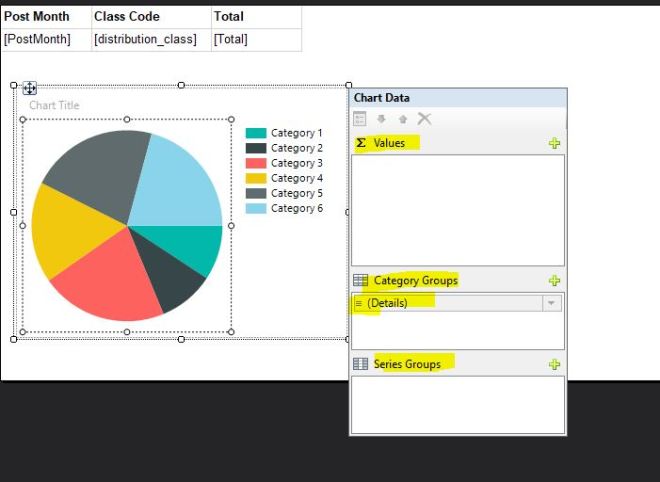
Task: Click the Category Groups section label
Action: click(415, 280)
